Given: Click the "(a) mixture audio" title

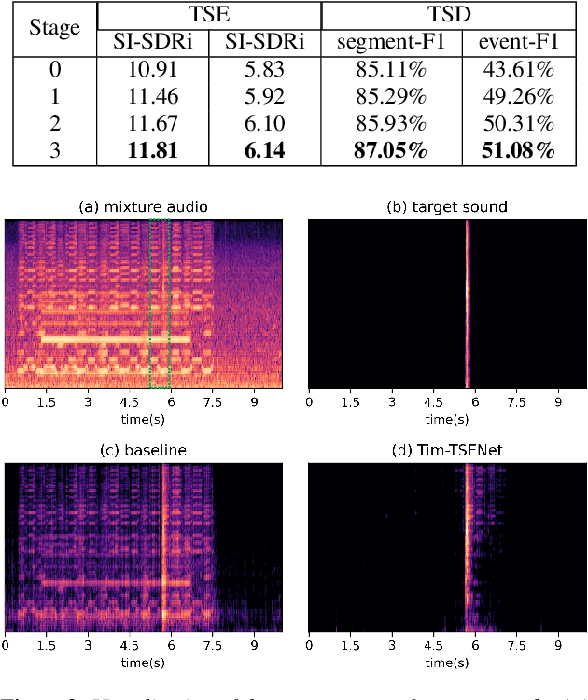Looking at the screenshot, I should (143, 206).
